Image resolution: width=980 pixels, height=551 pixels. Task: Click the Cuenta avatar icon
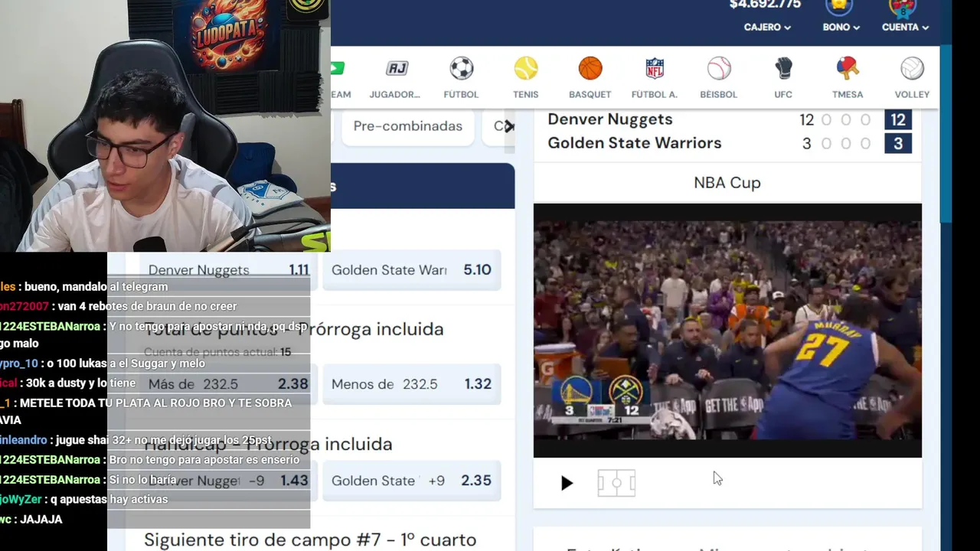[x=903, y=7]
